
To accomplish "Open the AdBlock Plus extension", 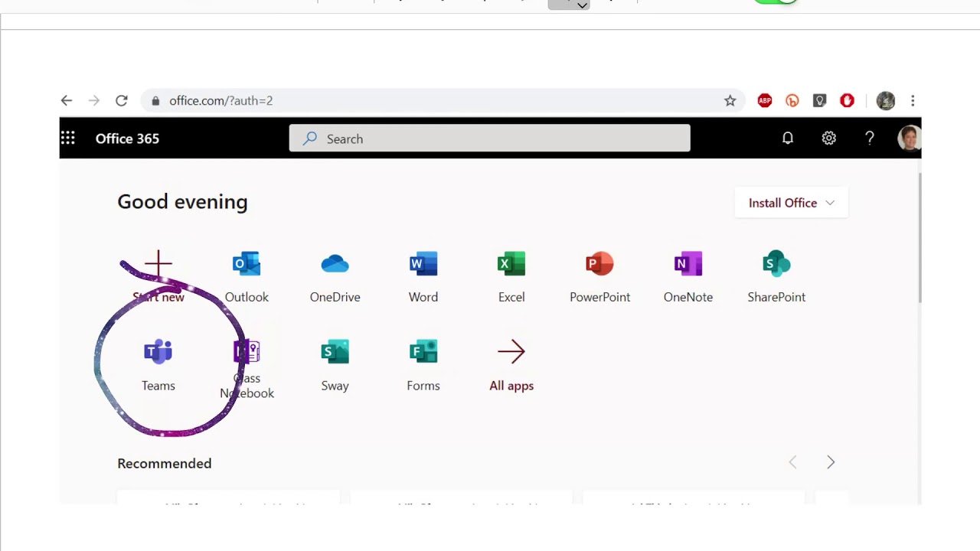I will coord(764,100).
